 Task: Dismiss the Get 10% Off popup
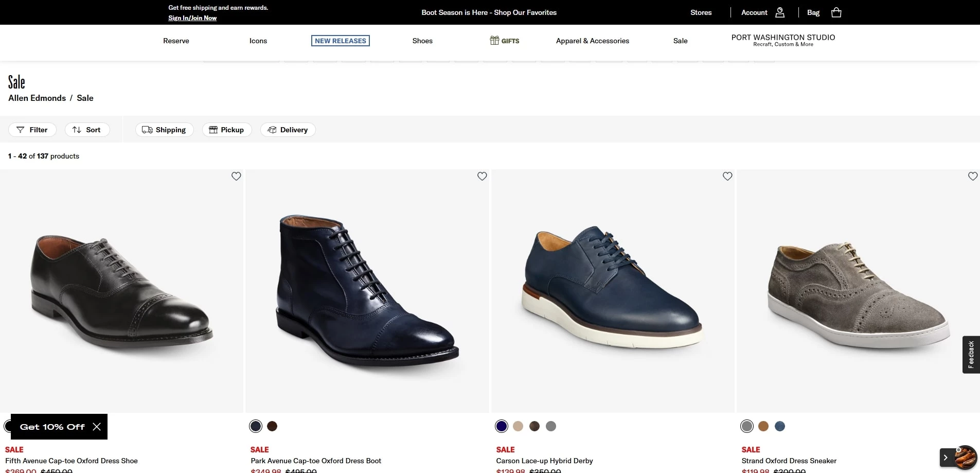[97, 427]
